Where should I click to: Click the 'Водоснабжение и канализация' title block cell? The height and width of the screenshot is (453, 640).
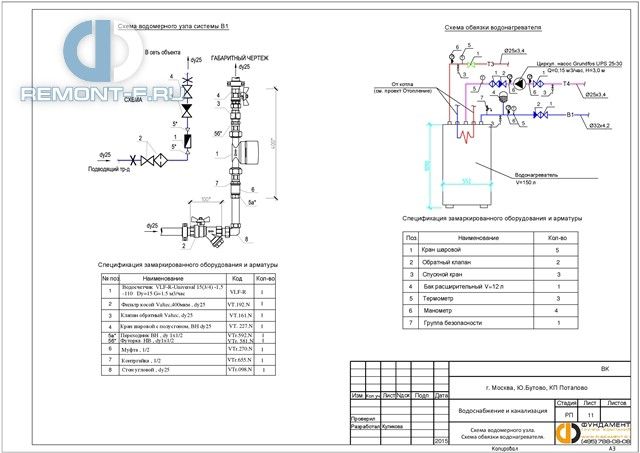502,411
